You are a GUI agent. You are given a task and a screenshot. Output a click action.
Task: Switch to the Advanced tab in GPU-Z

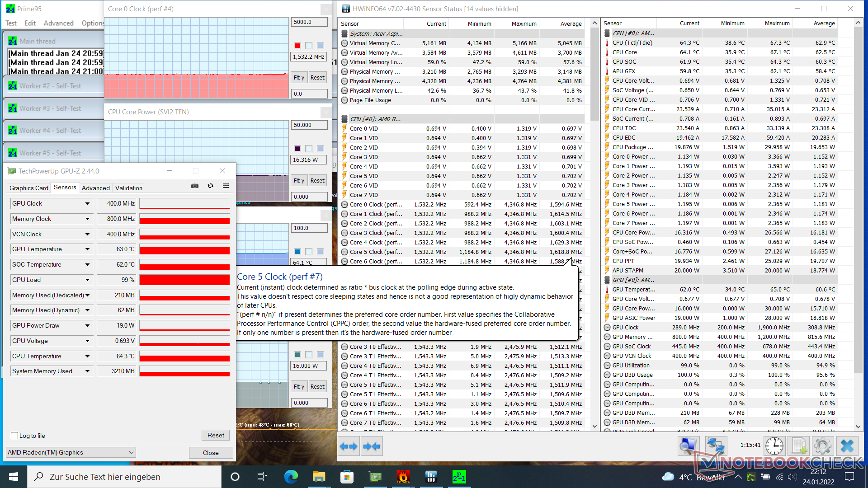tap(95, 188)
